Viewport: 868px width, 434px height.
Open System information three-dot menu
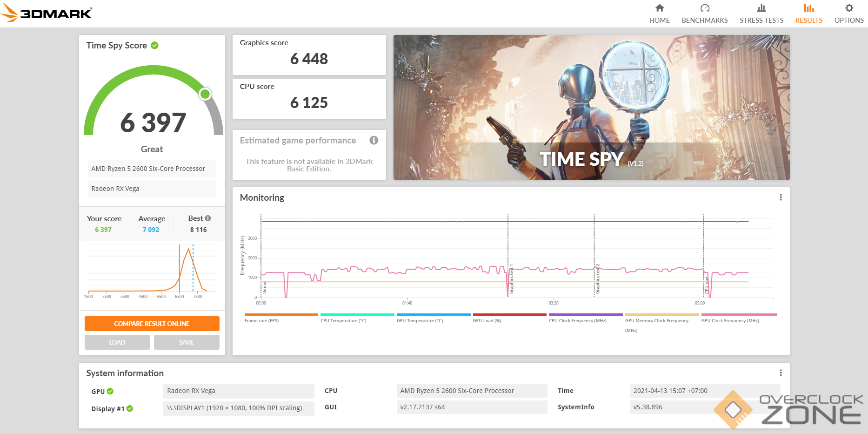781,373
